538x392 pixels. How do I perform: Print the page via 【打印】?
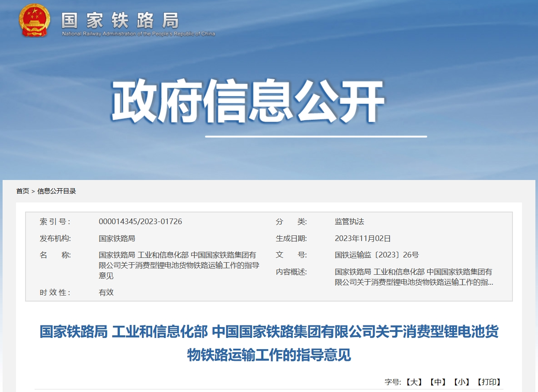489,382
